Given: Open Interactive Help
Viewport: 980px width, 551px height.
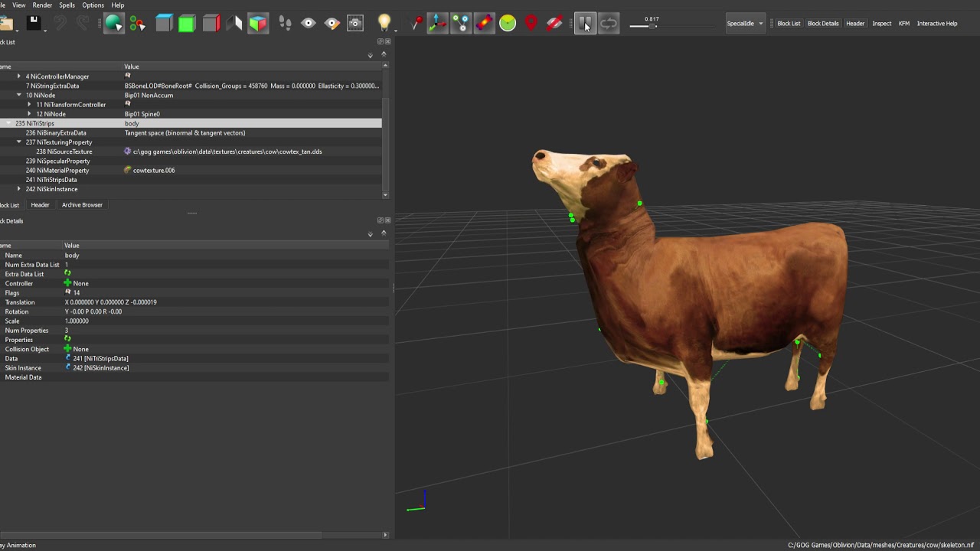Looking at the screenshot, I should (937, 24).
